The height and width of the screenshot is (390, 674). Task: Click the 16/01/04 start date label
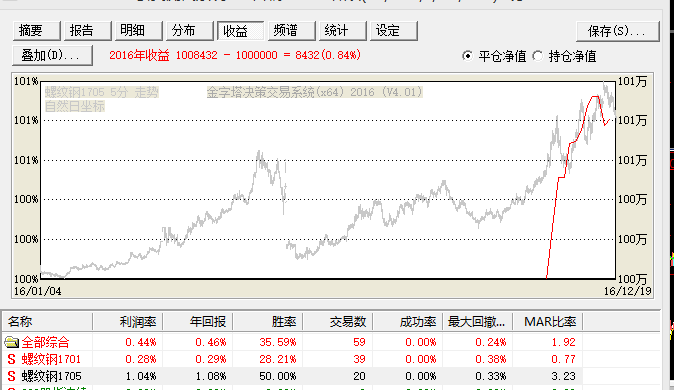(x=37, y=291)
